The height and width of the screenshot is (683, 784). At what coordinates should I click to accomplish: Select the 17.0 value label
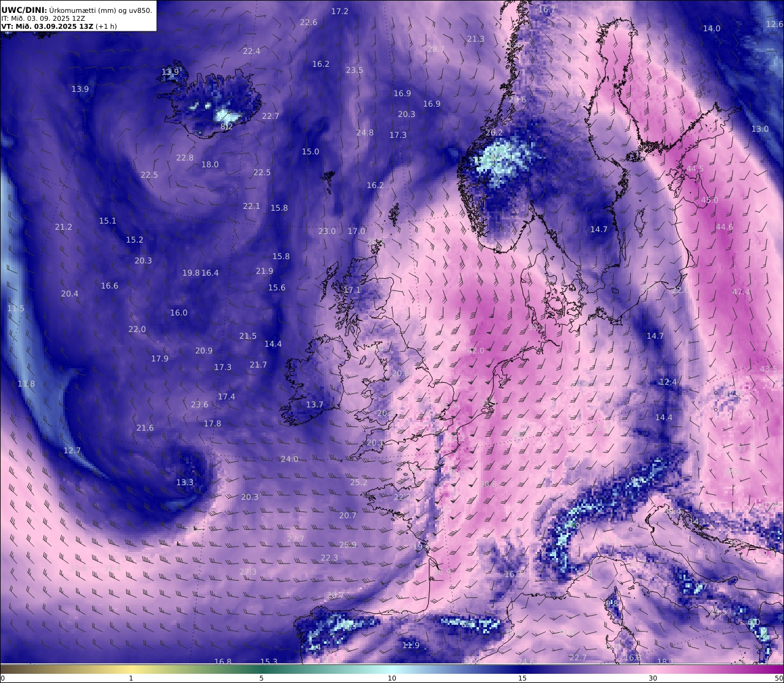(357, 231)
